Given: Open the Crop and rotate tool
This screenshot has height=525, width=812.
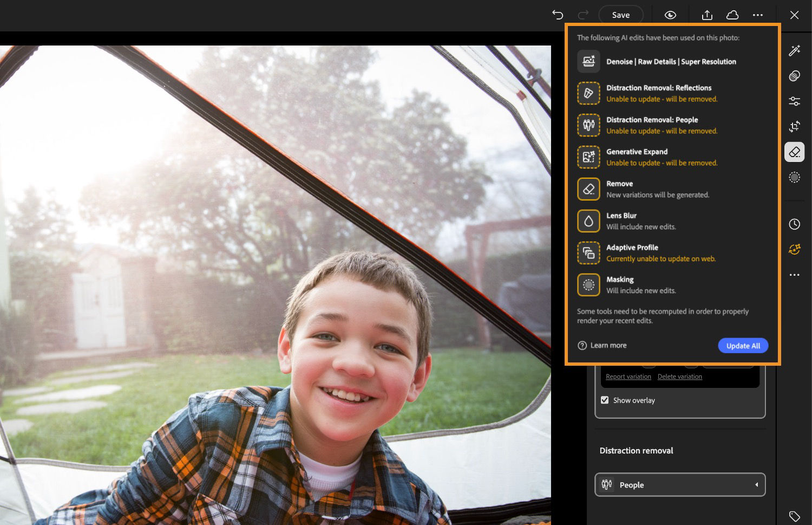Looking at the screenshot, I should pyautogui.click(x=794, y=126).
